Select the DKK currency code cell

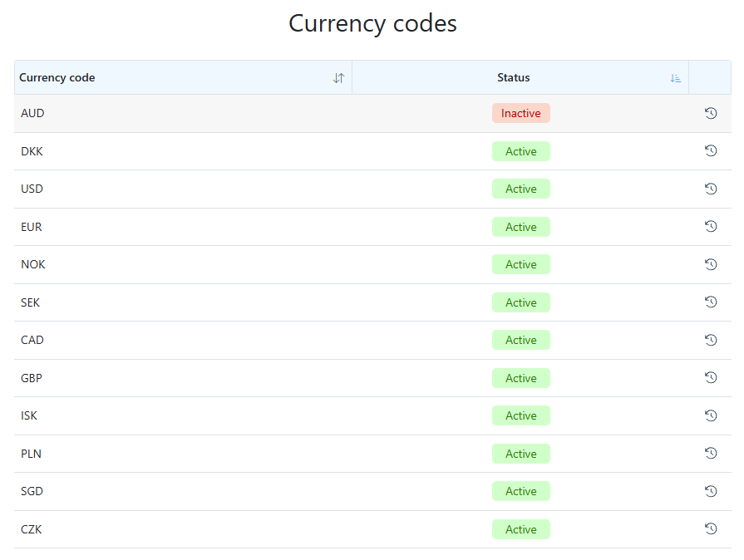pyautogui.click(x=183, y=151)
